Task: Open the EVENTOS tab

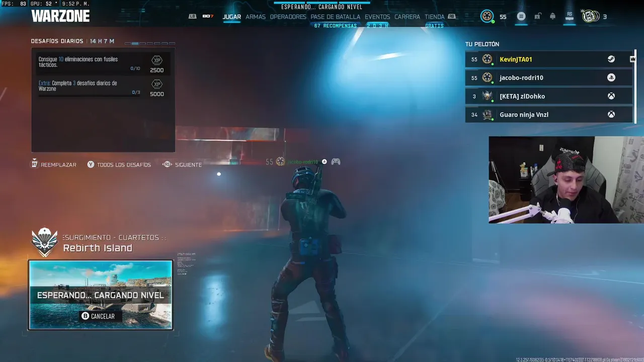Action: pos(377,17)
